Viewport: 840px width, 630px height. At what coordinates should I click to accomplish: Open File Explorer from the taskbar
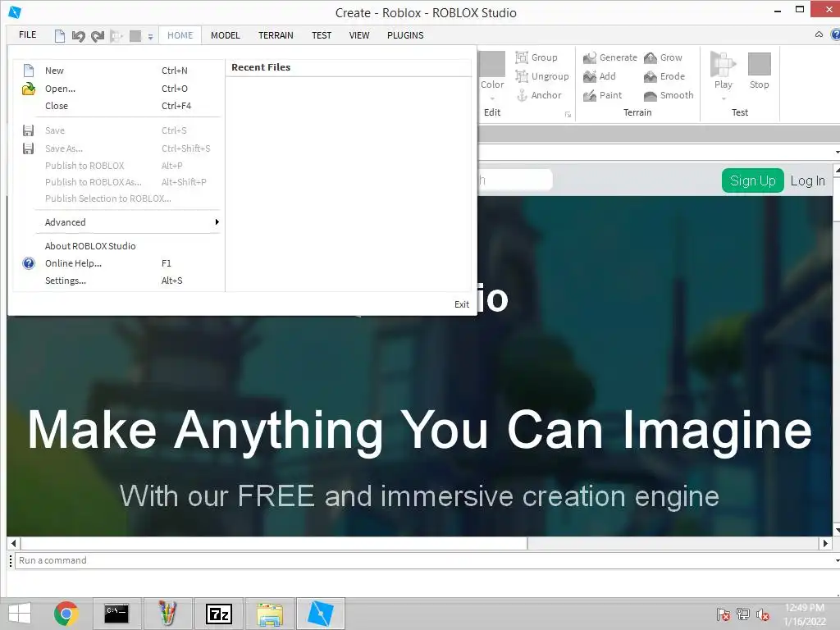(x=270, y=614)
